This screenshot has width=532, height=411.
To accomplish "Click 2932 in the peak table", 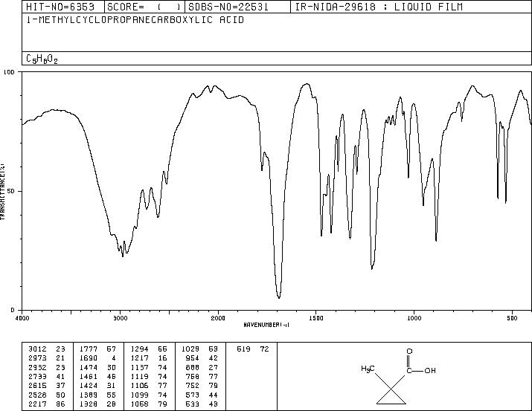I will [38, 368].
